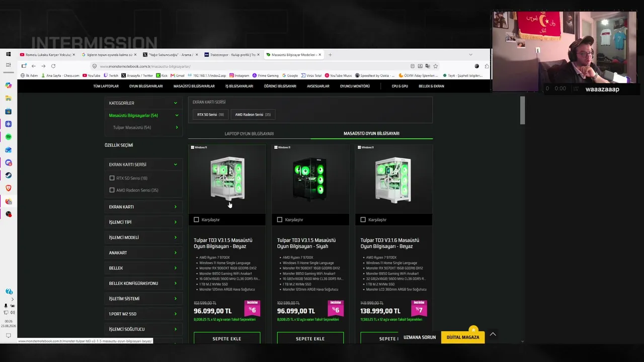Add Tulpar TD3 V3.1.5 Beyaz to cart
The height and width of the screenshot is (362, 644).
point(227,338)
